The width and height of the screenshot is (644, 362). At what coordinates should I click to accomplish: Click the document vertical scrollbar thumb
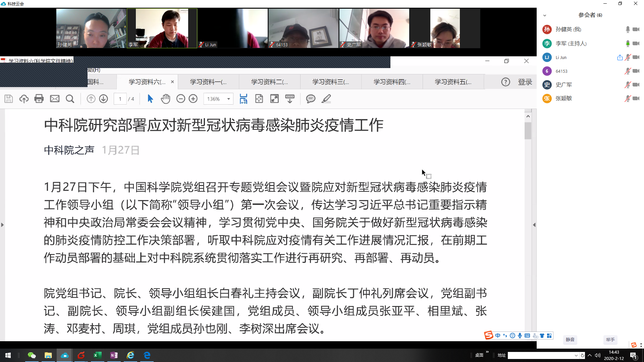pos(528,130)
